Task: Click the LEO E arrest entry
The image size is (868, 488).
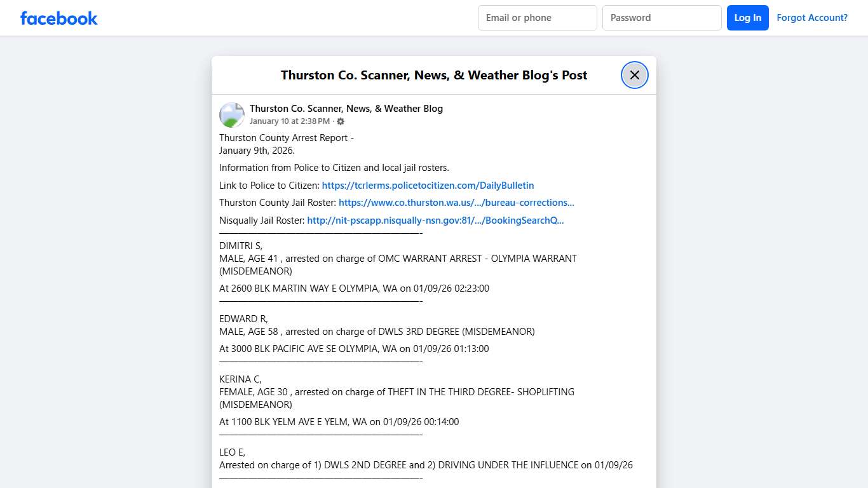Action: [426, 464]
